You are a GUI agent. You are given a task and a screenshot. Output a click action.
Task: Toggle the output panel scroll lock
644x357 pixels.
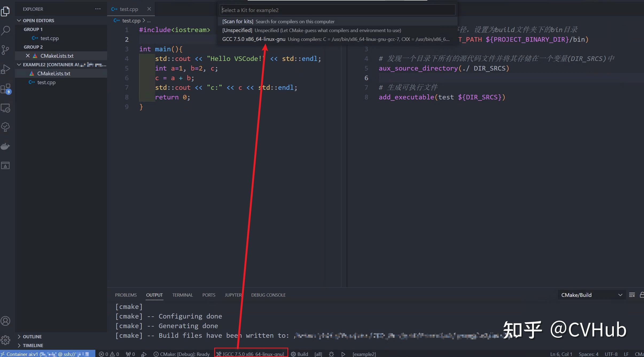point(642,295)
